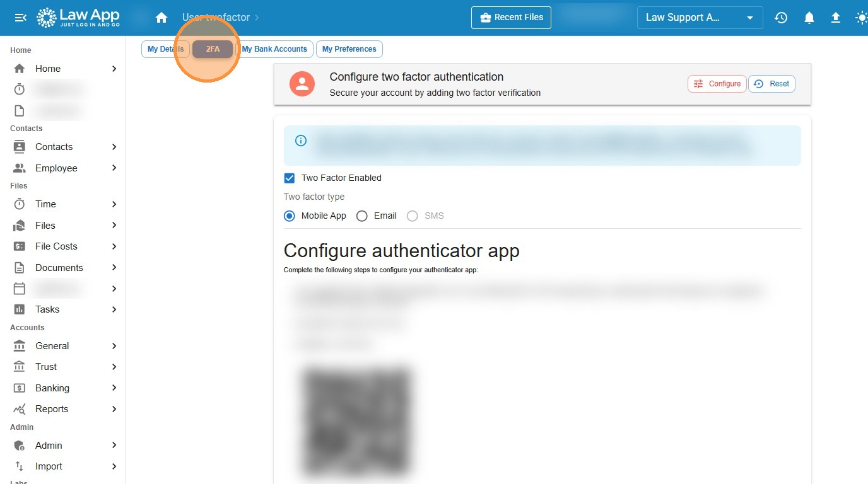Click the Banking dollar note icon
The image size is (868, 484).
coord(20,388)
